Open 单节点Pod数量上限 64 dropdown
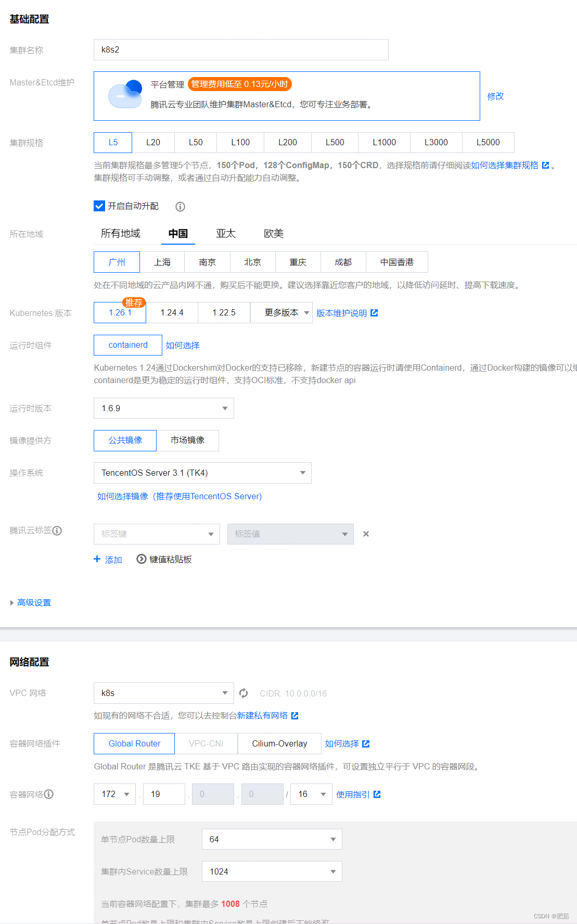 pyautogui.click(x=272, y=839)
